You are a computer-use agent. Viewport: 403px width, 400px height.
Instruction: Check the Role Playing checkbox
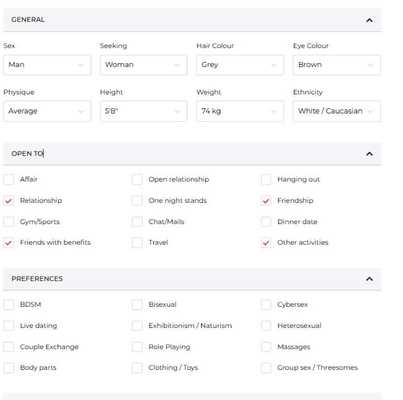click(137, 347)
